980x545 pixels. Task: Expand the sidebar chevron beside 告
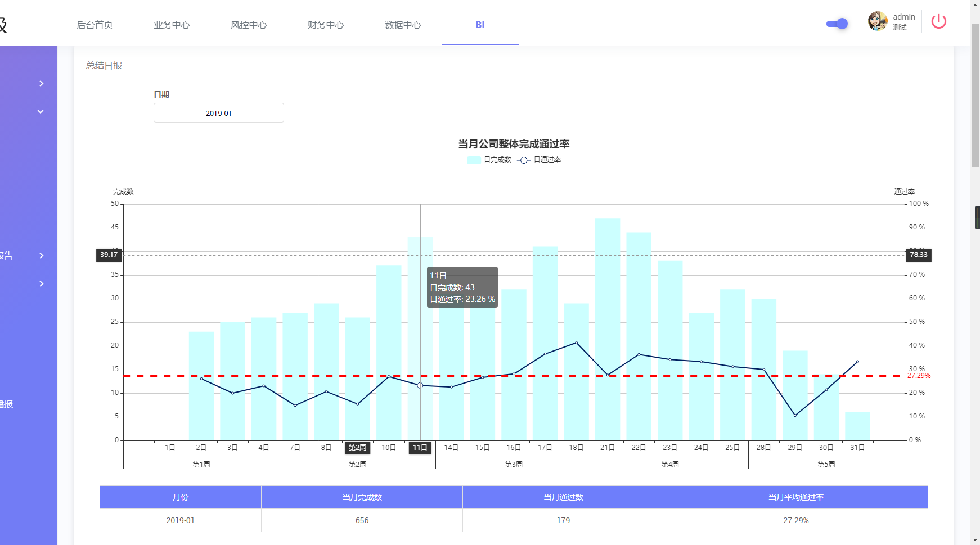coord(41,255)
